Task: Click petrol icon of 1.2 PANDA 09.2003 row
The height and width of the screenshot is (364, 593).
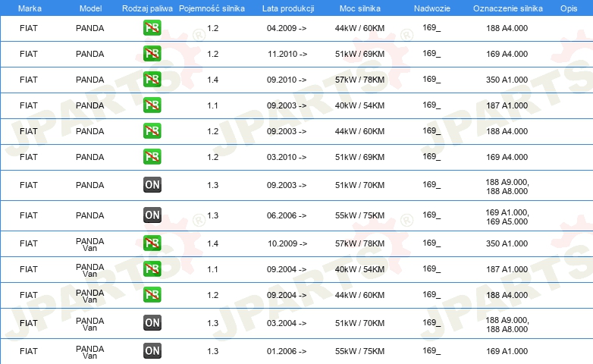Action: tap(152, 130)
